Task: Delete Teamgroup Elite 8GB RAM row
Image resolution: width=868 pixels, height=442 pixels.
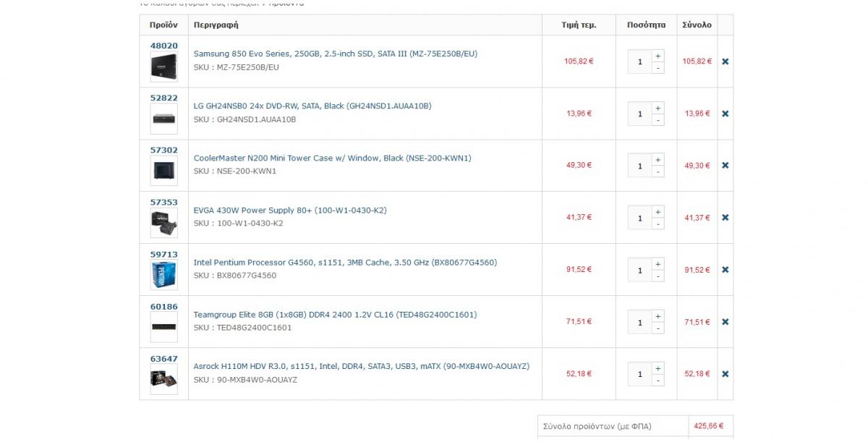Action: (x=725, y=322)
